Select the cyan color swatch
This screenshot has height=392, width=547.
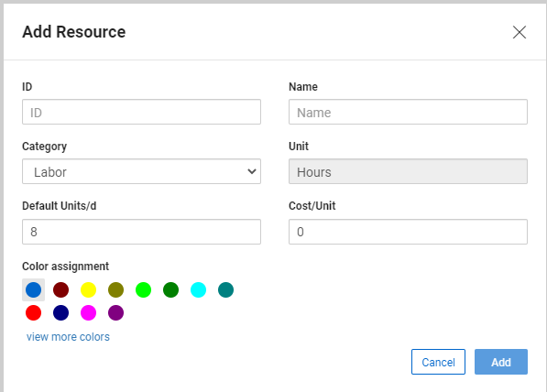click(198, 289)
